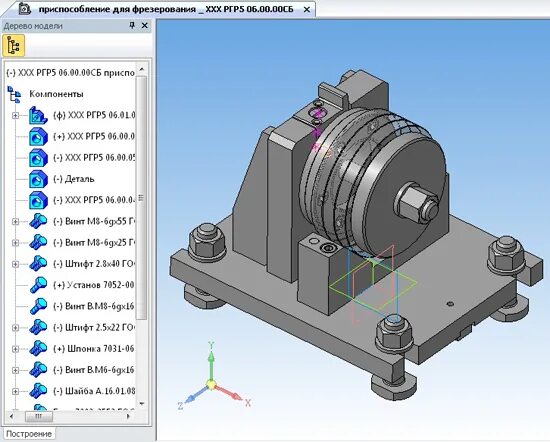The image size is (550, 442).
Task: Click the horizontal scroll right arrow
Action: tap(128, 416)
